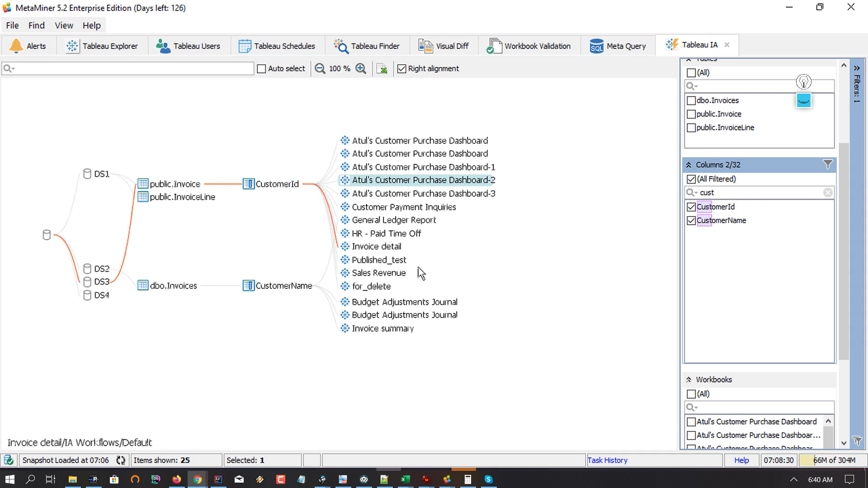Uncheck the (All Filtered) columns checkbox
Viewport: 868px width, 488px height.
tap(691, 179)
